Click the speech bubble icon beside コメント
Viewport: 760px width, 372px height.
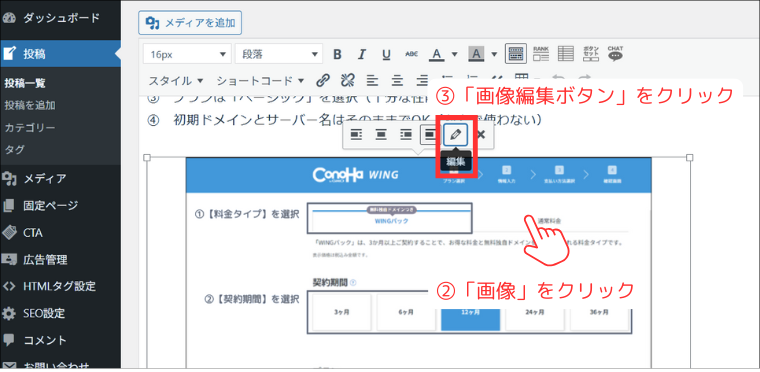[x=9, y=340]
